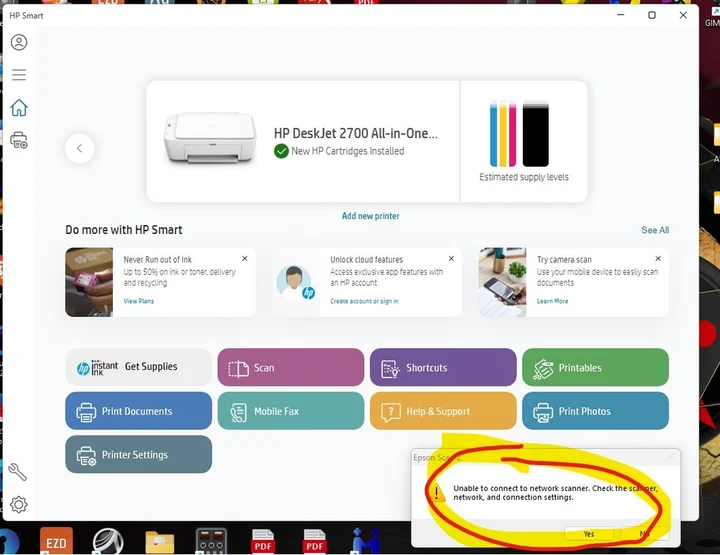This screenshot has height=555, width=720.
Task: Open the Scan tile
Action: pos(291,368)
